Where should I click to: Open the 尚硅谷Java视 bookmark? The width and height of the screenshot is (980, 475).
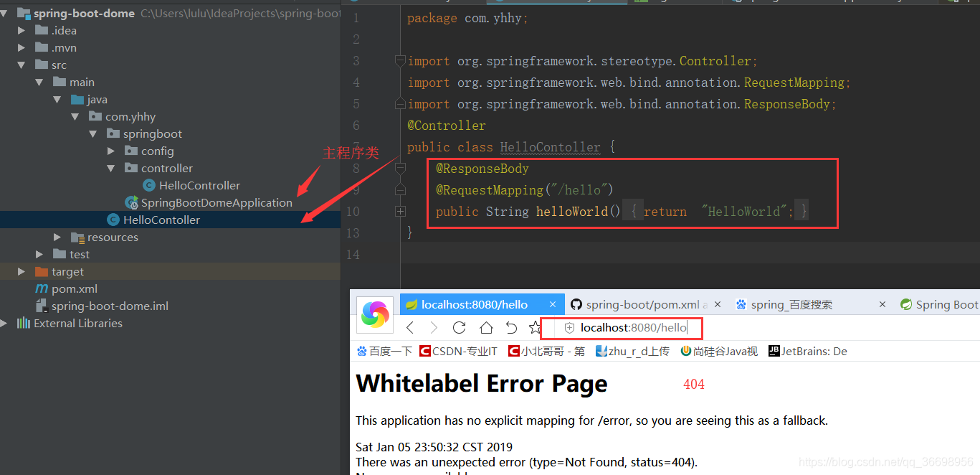coord(719,351)
